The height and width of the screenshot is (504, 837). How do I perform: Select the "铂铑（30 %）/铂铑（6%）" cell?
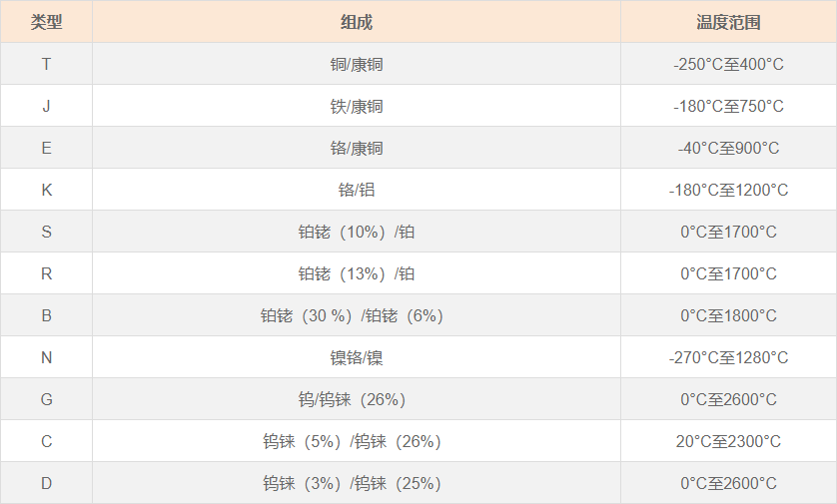pyautogui.click(x=352, y=315)
